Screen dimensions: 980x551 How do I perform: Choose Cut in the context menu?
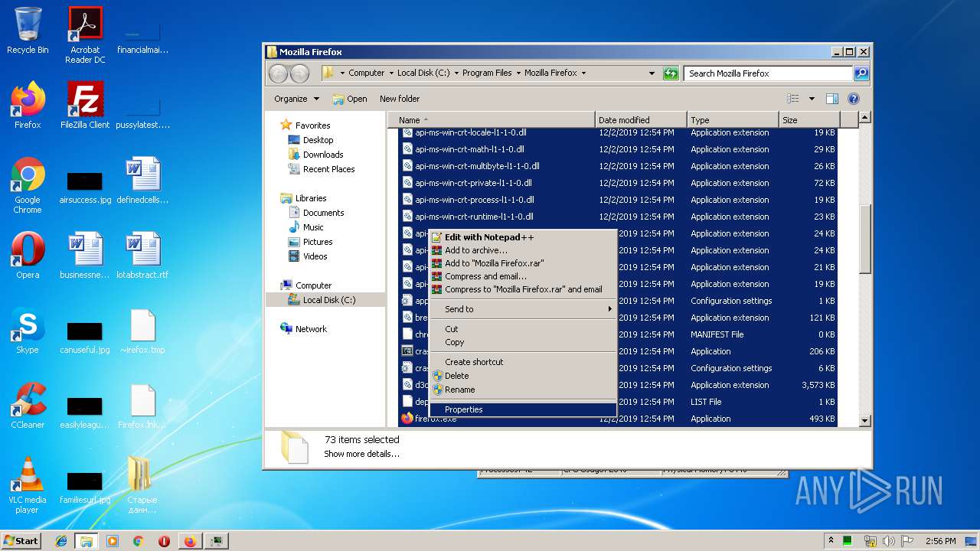523,329
